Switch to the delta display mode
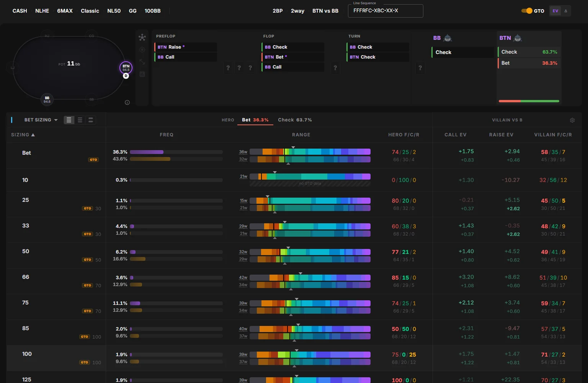588x383 pixels. pyautogui.click(x=566, y=11)
